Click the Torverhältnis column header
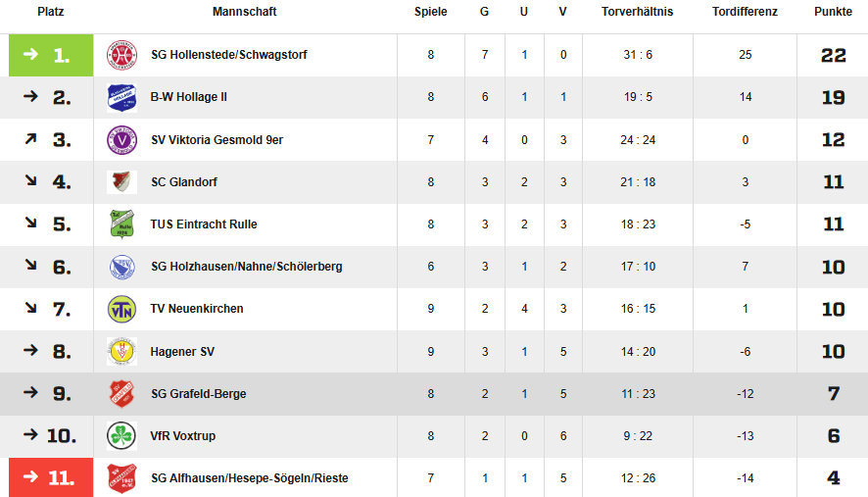 (x=638, y=12)
